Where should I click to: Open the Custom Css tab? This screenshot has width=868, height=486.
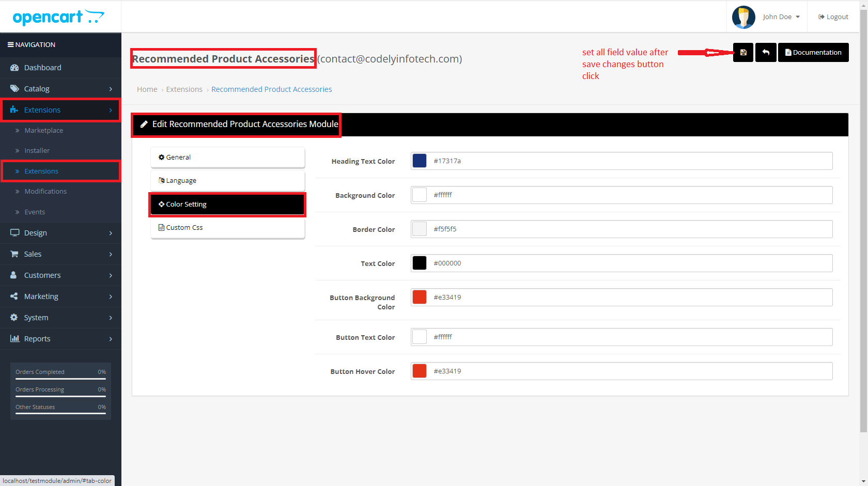(227, 228)
